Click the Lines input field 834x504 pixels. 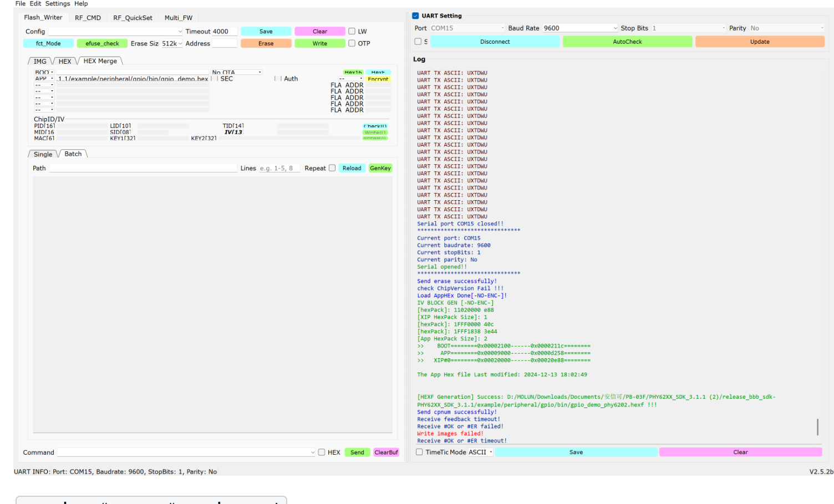[279, 168]
